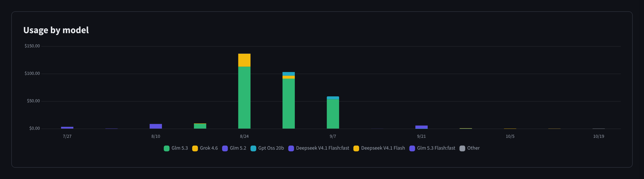The height and width of the screenshot is (179, 644).
Task: Click the Glm 5.3 Flash:fast legend swatch
Action: pos(412,148)
